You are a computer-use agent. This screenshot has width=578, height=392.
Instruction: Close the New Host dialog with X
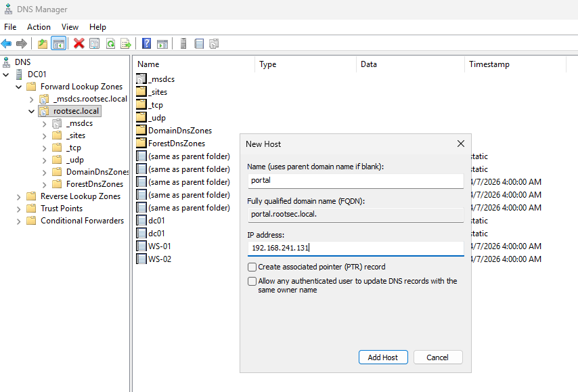tap(461, 144)
